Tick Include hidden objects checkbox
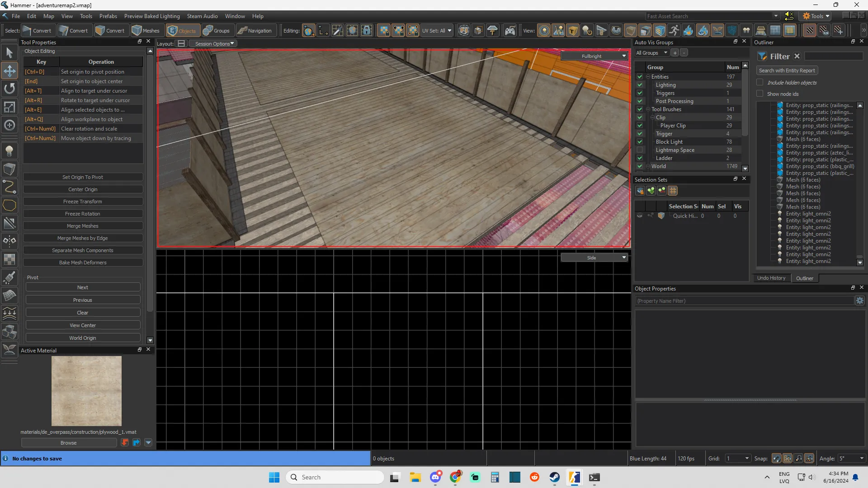The width and height of the screenshot is (868, 488). tap(760, 83)
